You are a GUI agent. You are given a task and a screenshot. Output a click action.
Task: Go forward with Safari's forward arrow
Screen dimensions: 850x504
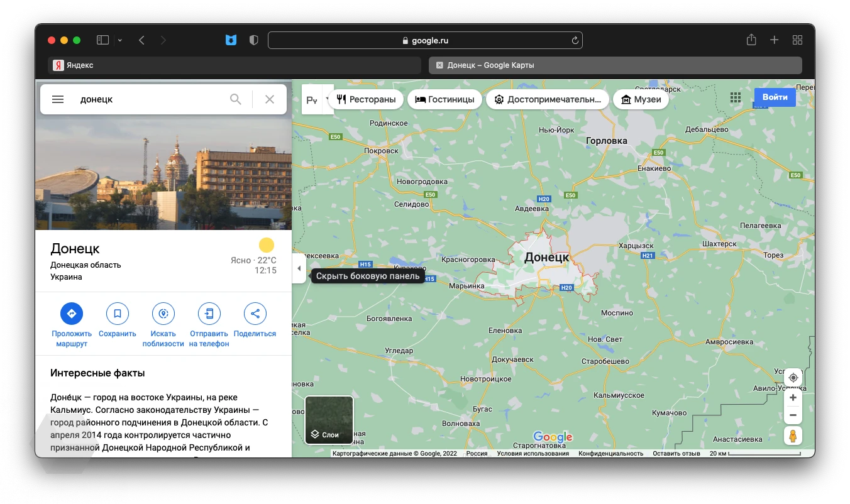tap(163, 40)
